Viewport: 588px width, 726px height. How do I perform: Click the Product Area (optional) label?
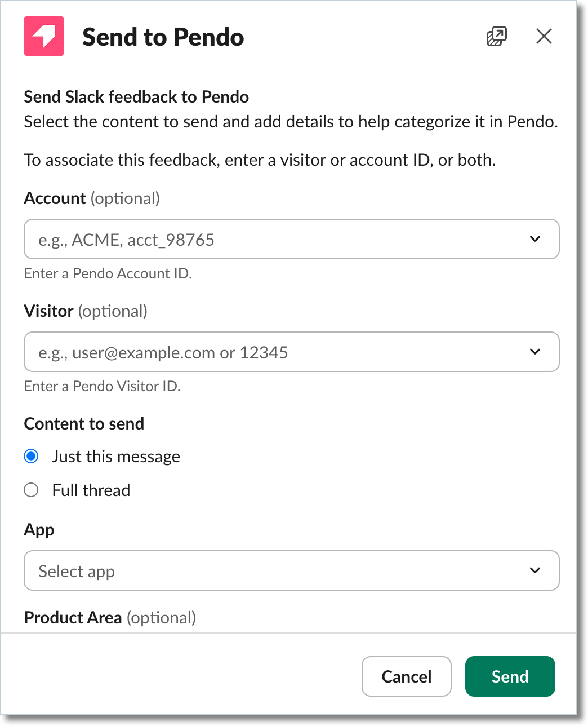point(110,618)
